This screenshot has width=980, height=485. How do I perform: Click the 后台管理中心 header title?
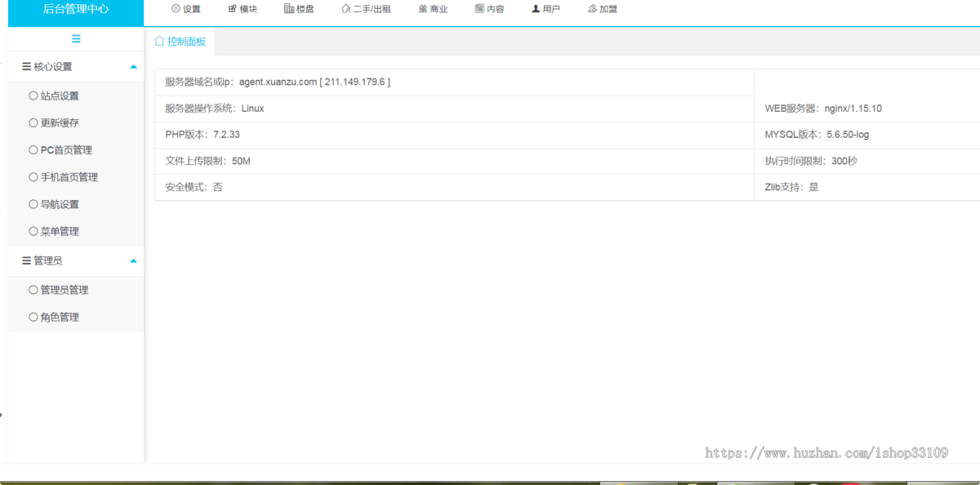coord(75,9)
